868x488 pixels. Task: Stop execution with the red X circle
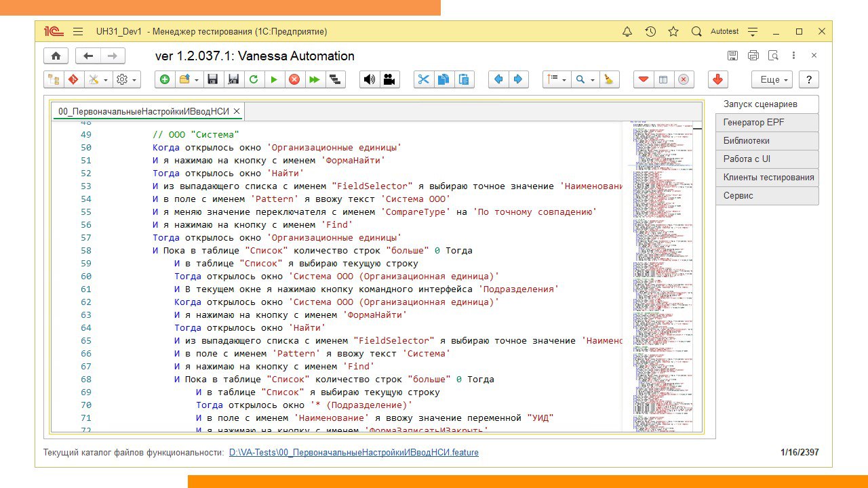(x=294, y=79)
